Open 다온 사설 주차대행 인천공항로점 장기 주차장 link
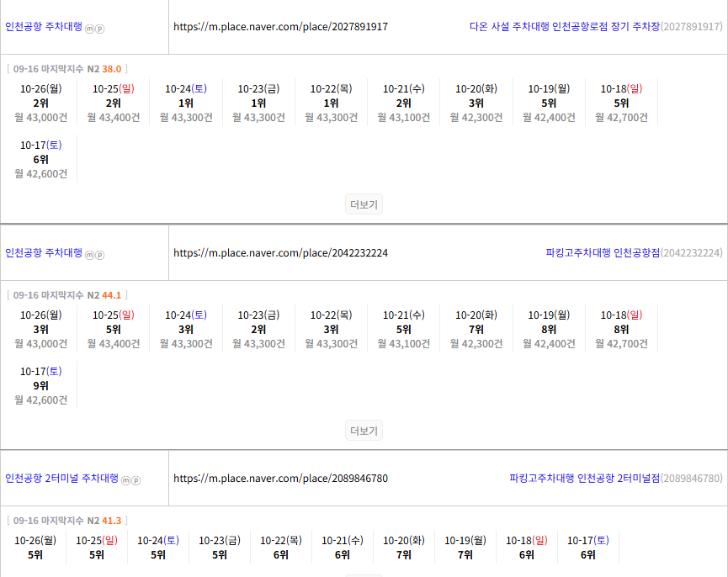Screen dimensions: 728x577 564,26
